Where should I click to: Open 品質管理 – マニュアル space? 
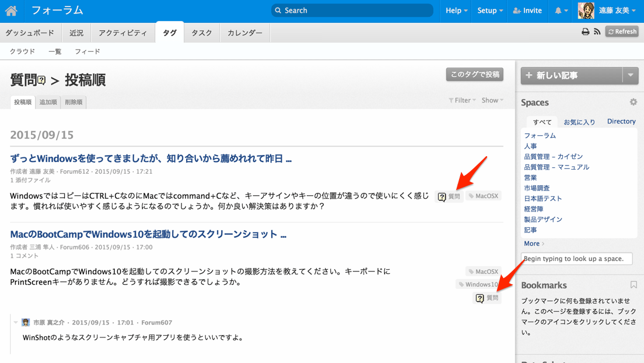pos(556,167)
